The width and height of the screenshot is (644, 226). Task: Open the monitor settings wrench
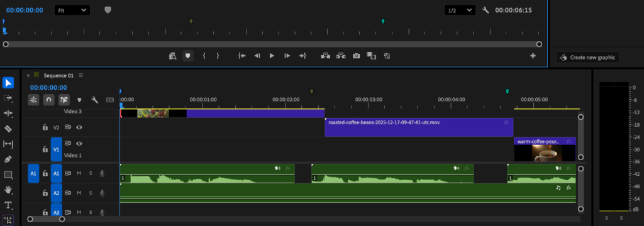click(x=486, y=10)
